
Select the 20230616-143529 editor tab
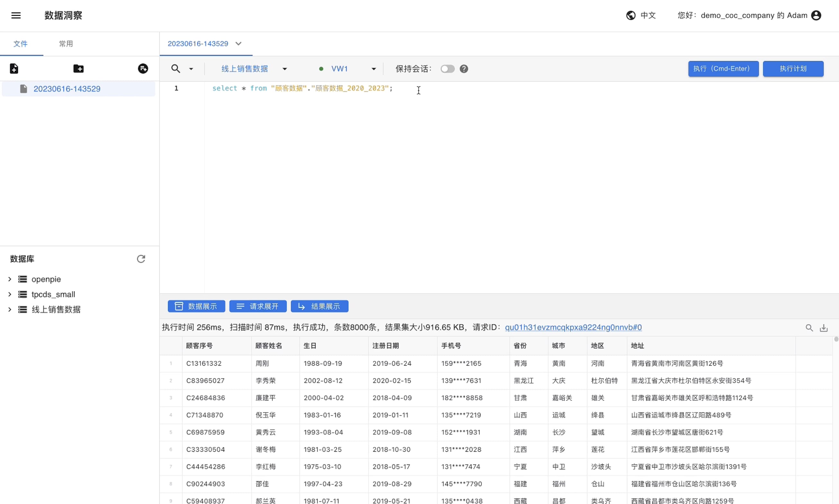198,44
